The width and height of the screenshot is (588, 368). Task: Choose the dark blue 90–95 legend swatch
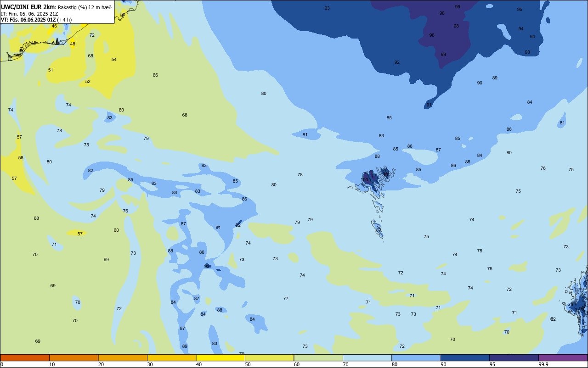pos(465,357)
